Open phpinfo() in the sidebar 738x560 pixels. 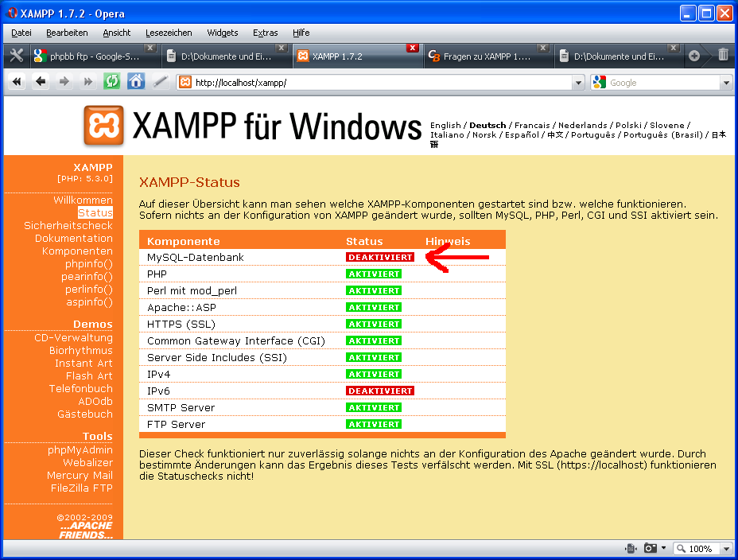[x=89, y=263]
